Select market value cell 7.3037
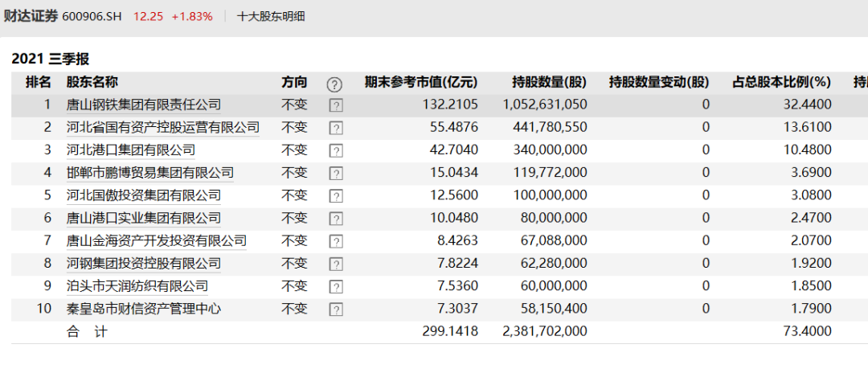This screenshot has width=868, height=369. (457, 309)
